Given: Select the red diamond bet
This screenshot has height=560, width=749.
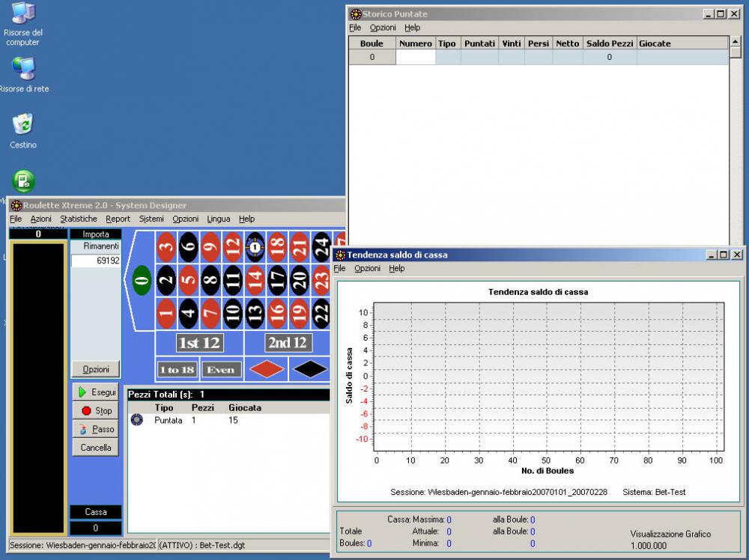Looking at the screenshot, I should click(x=267, y=369).
